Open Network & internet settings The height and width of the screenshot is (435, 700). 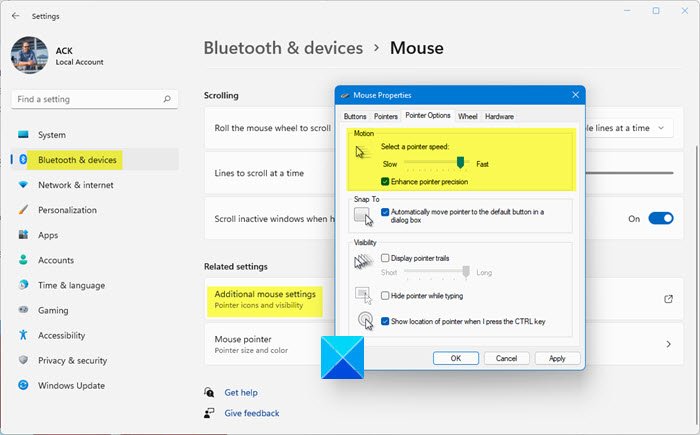(x=95, y=185)
